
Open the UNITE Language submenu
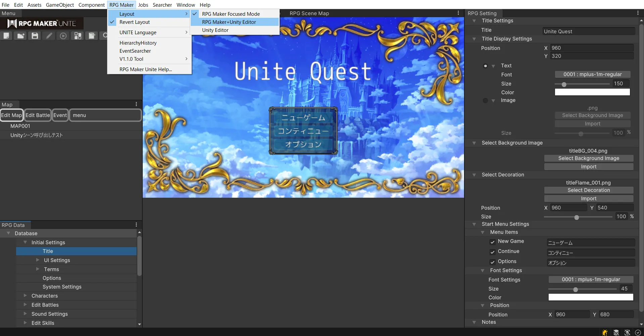138,33
